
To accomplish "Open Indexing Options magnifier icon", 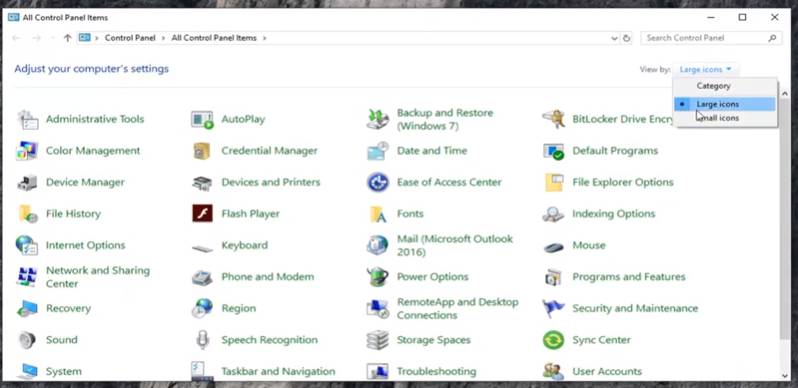I will point(553,214).
